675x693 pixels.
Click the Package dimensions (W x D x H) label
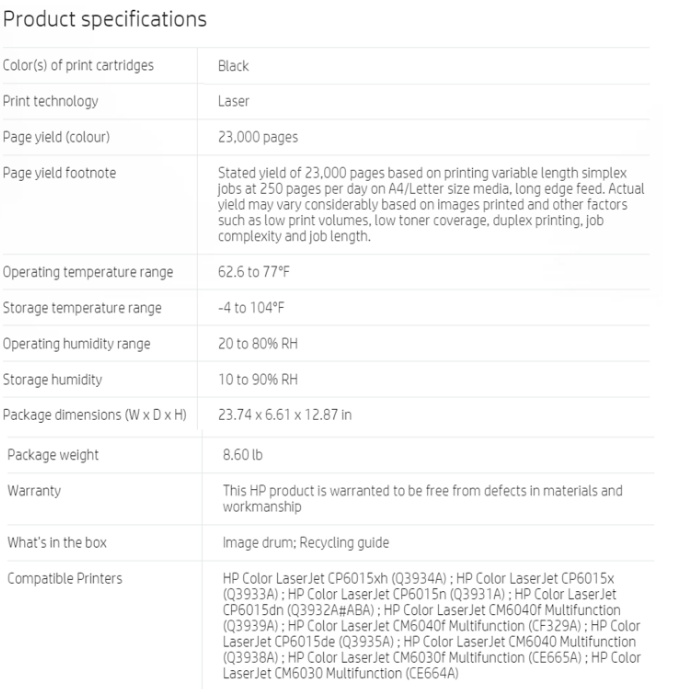95,416
